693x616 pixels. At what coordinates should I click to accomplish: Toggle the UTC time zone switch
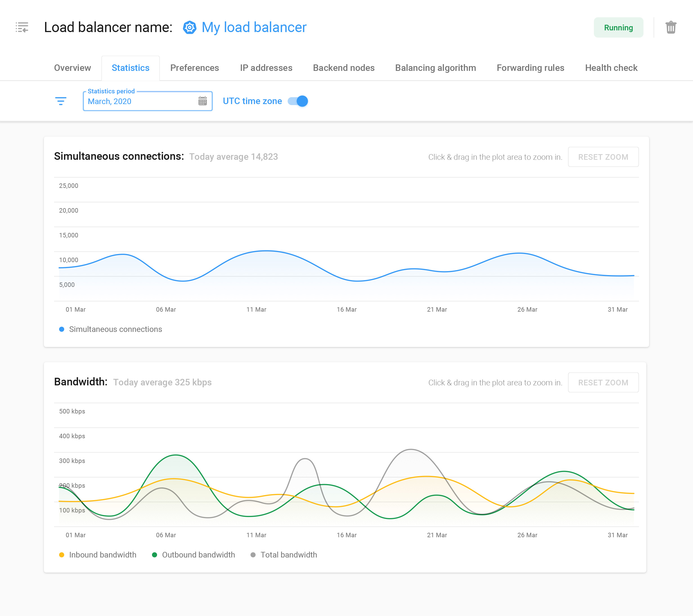coord(298,101)
